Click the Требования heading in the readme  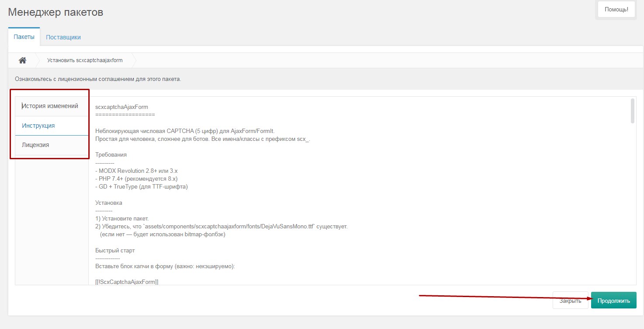(x=111, y=155)
